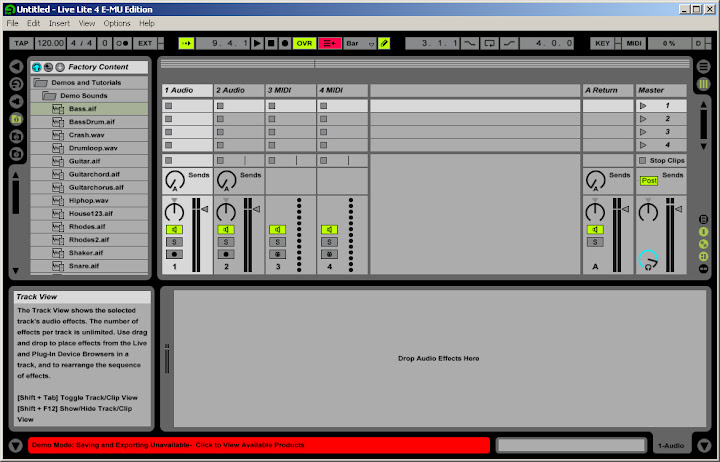Select File Browser 3 icon
720x462 pixels.
16,154
